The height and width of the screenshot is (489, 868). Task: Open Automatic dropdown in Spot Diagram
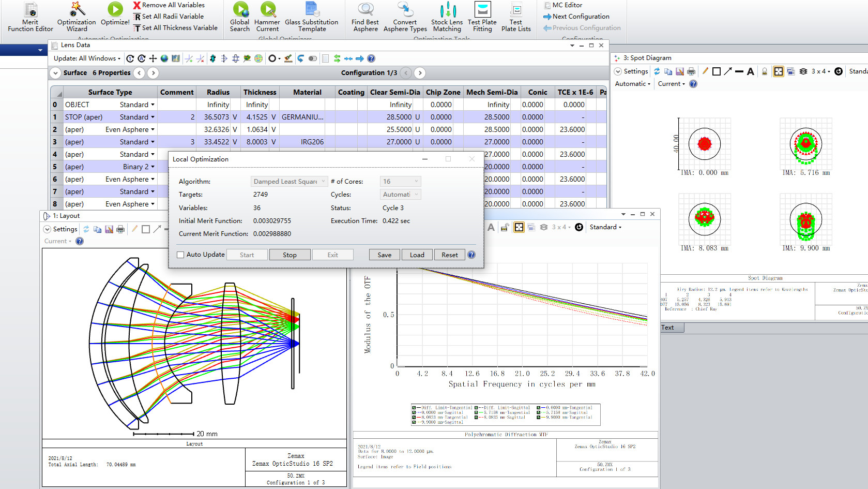coord(632,84)
